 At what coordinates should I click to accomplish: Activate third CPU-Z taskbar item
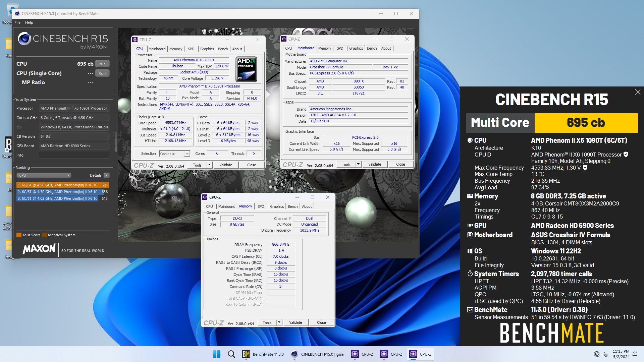(x=420, y=354)
